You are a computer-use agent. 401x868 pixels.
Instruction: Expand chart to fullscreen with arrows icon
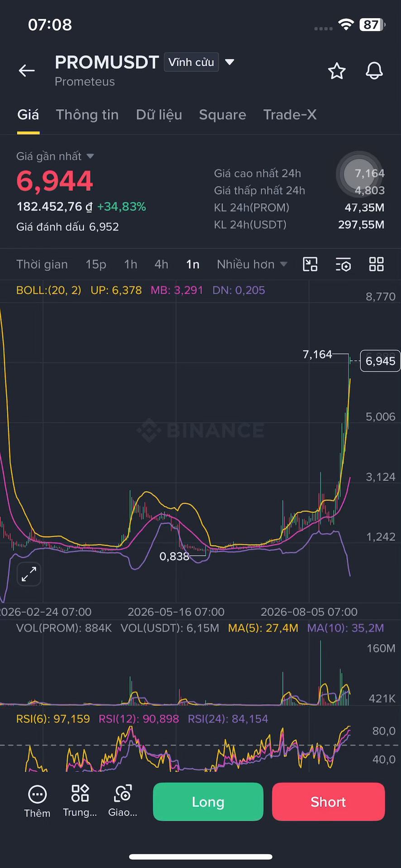tap(29, 574)
